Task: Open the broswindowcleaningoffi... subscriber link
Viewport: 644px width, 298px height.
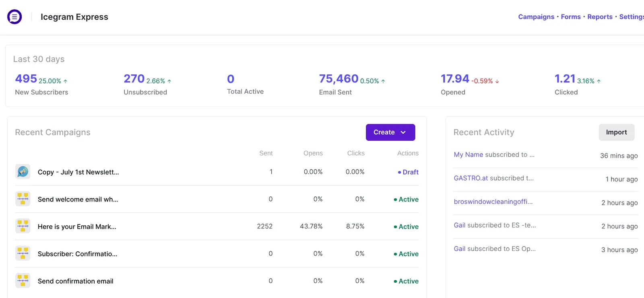Action: pos(493,202)
